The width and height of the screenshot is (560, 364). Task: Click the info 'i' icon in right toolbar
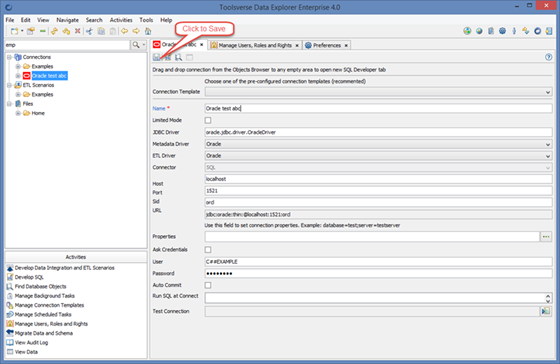[514, 31]
